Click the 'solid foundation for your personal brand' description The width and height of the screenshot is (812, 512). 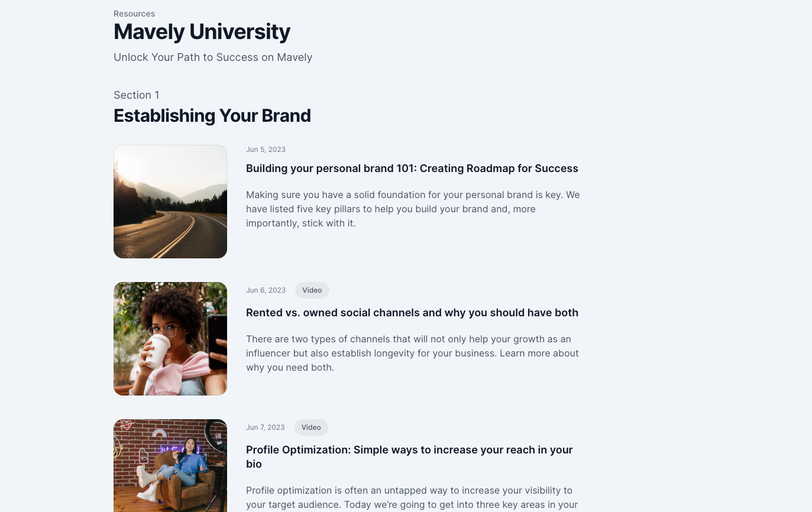(412, 209)
